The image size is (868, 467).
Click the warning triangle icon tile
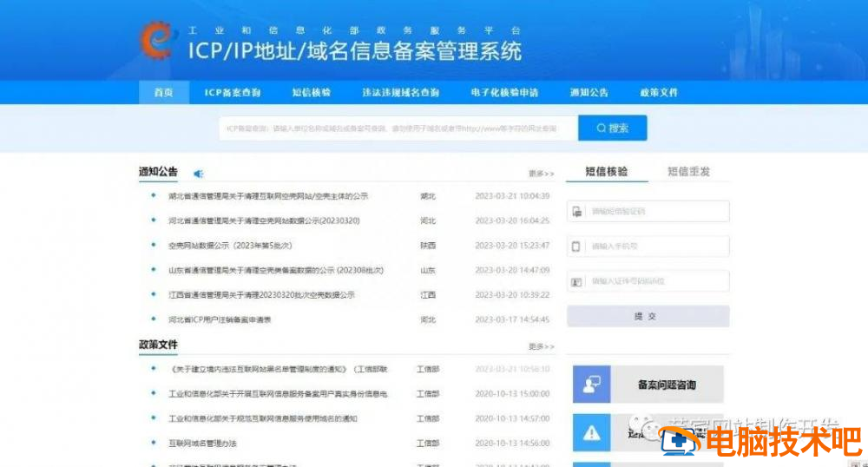tap(592, 432)
